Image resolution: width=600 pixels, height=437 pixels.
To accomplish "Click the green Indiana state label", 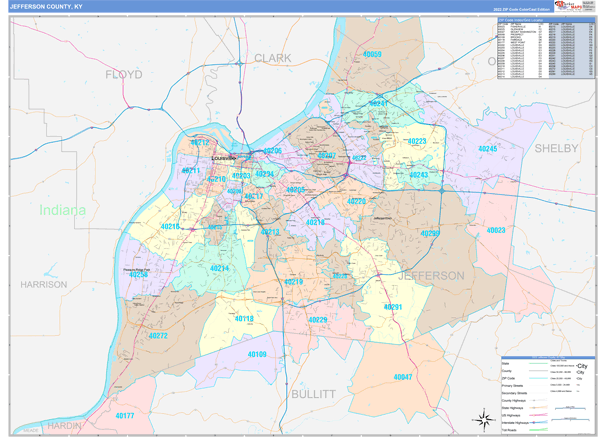I will [x=63, y=210].
